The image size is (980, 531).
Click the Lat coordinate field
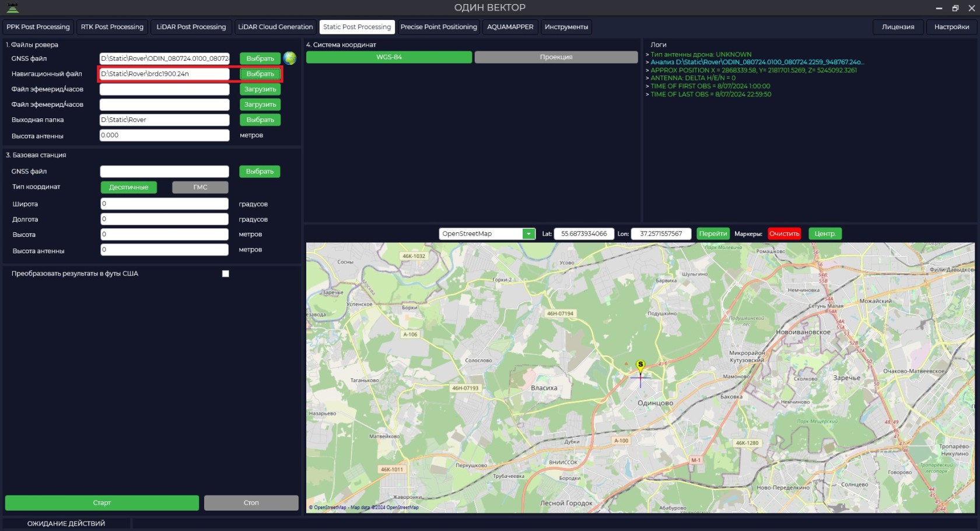point(584,234)
